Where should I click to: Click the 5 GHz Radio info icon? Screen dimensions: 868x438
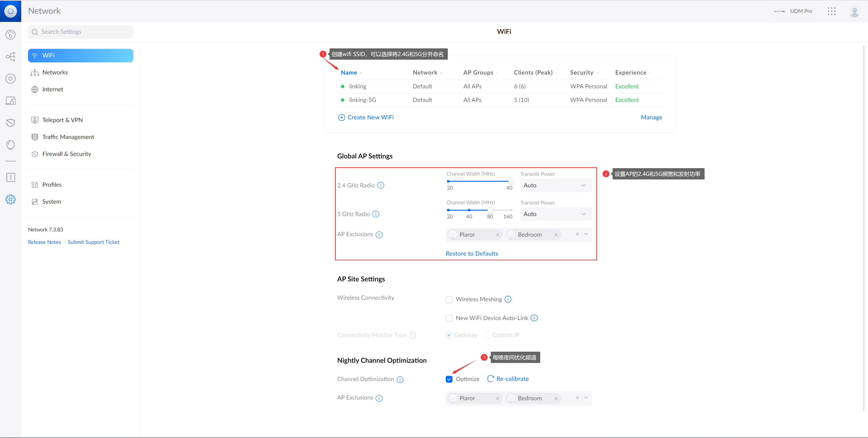click(x=376, y=214)
